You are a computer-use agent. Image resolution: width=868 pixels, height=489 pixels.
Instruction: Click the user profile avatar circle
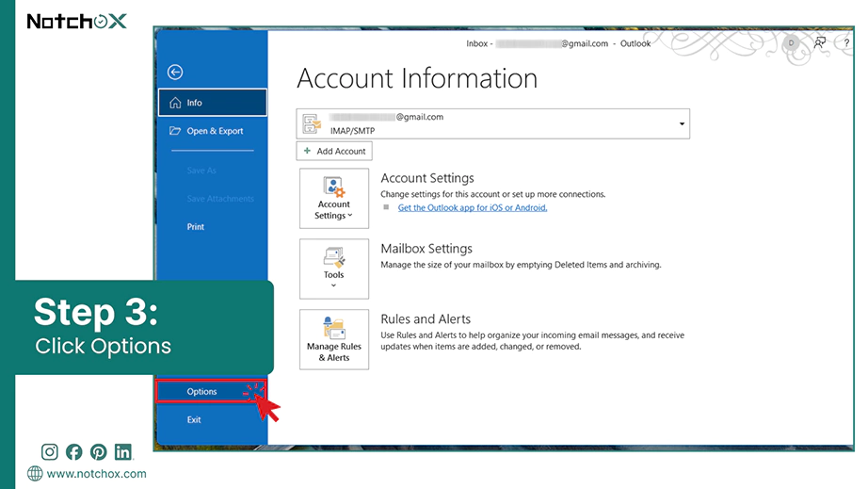click(x=792, y=42)
